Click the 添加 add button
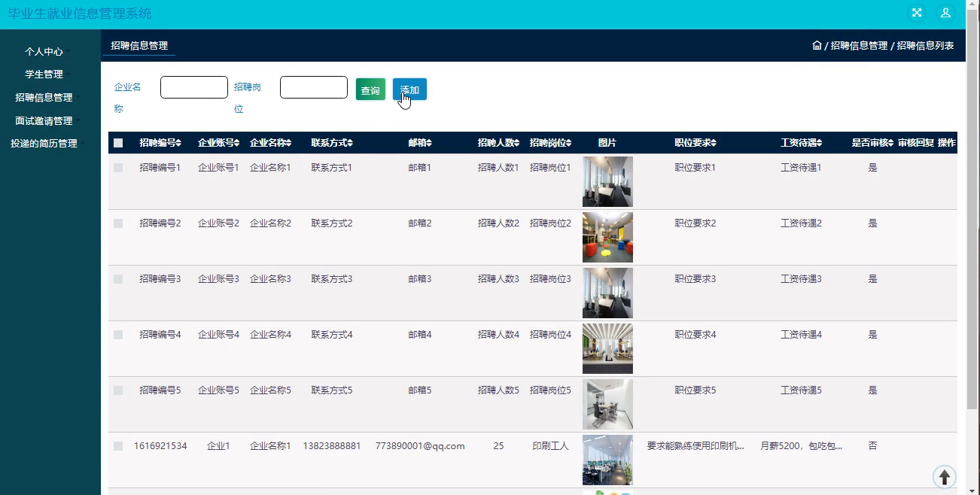Viewport: 980px width, 495px height. tap(409, 90)
